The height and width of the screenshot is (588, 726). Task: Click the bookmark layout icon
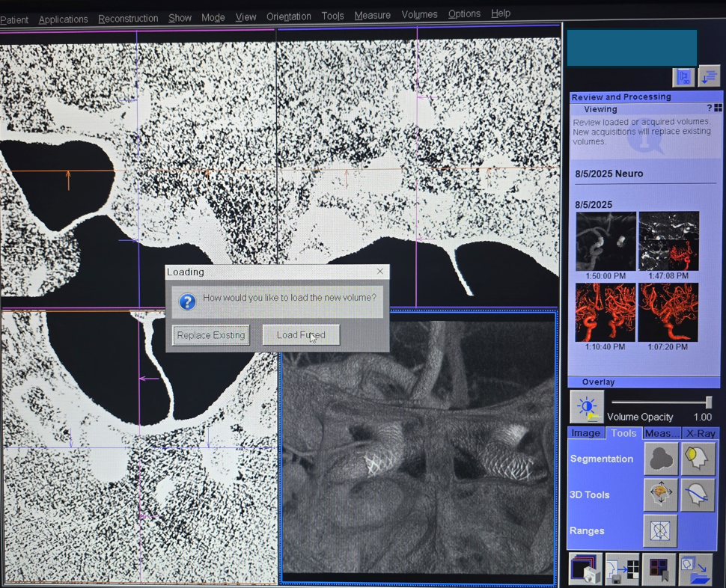coord(659,569)
